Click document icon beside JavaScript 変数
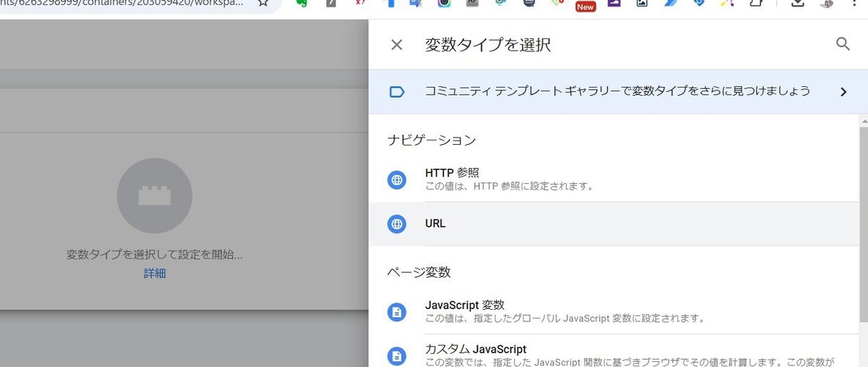Viewport: 868px width, 367px height. coord(396,312)
